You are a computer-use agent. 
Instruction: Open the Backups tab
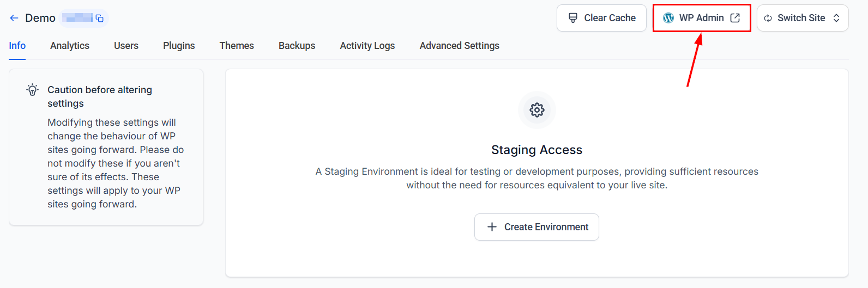[297, 46]
